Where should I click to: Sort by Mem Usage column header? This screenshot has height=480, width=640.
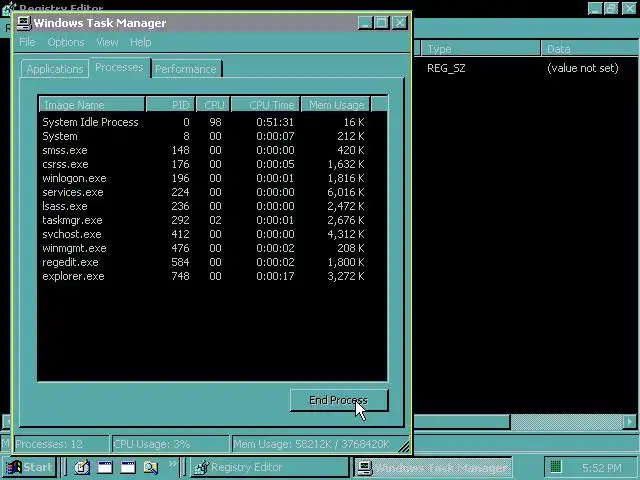point(336,104)
